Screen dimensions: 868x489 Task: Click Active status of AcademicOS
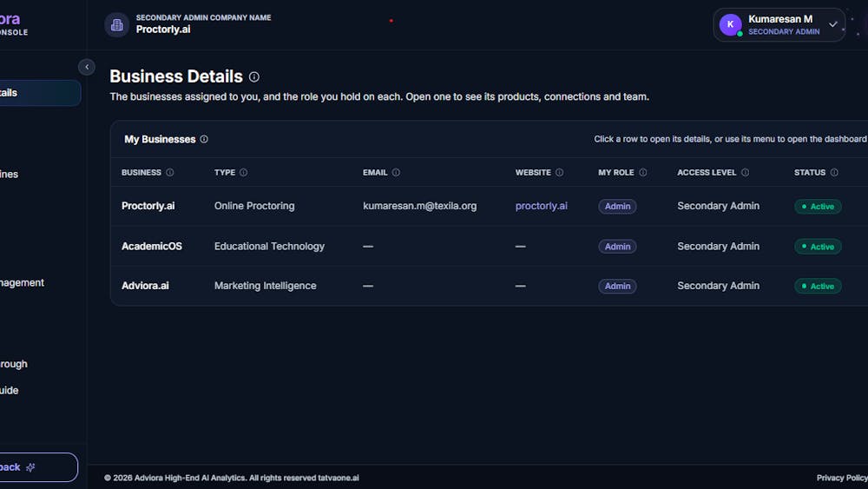tap(818, 247)
